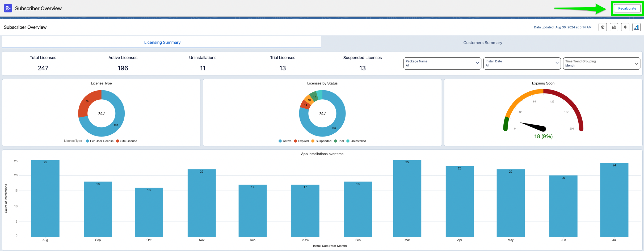Click the Aug installations bar
The height and width of the screenshot is (251, 644).
coord(45,198)
